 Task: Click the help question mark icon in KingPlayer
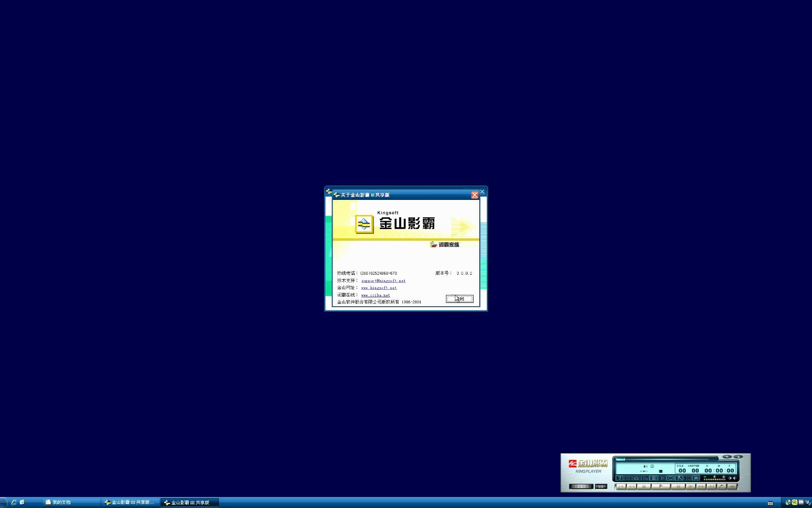click(x=620, y=478)
